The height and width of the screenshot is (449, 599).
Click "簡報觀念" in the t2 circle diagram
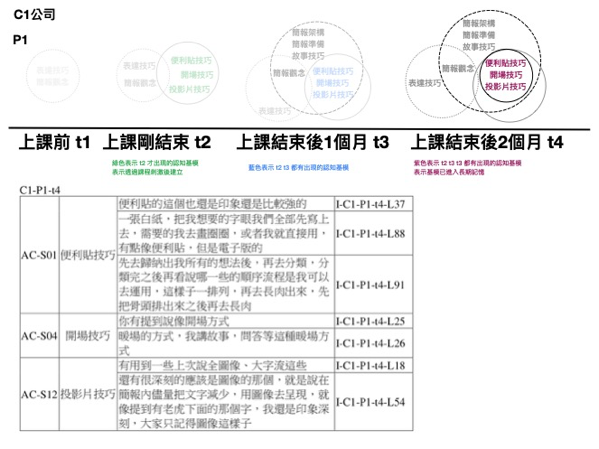click(139, 83)
